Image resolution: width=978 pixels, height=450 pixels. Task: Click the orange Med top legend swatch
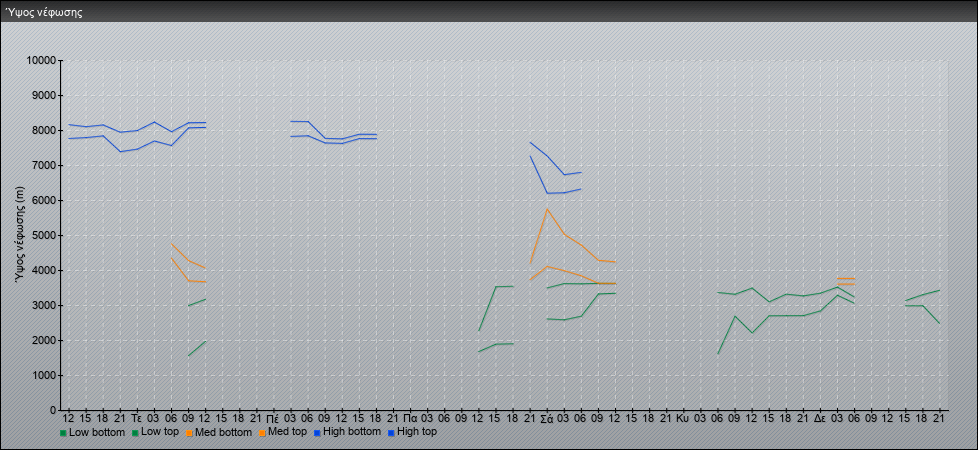(x=262, y=433)
